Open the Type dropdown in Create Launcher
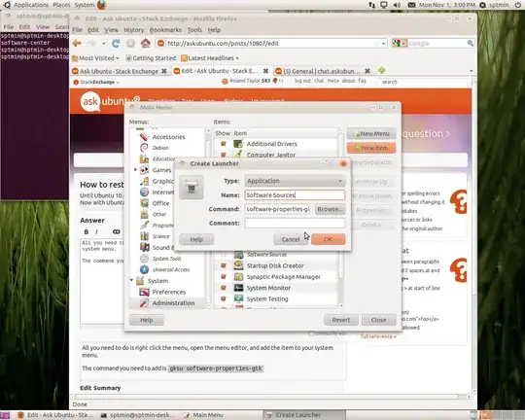 pos(295,181)
